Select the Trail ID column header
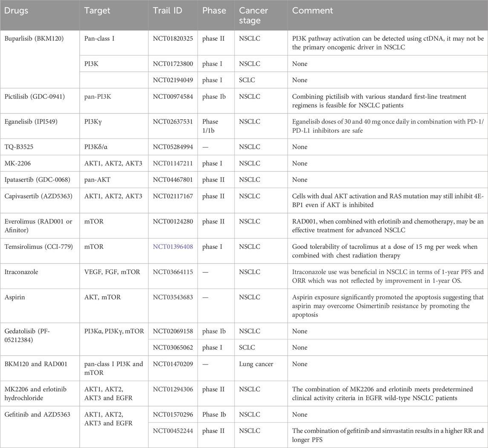 [167, 10]
